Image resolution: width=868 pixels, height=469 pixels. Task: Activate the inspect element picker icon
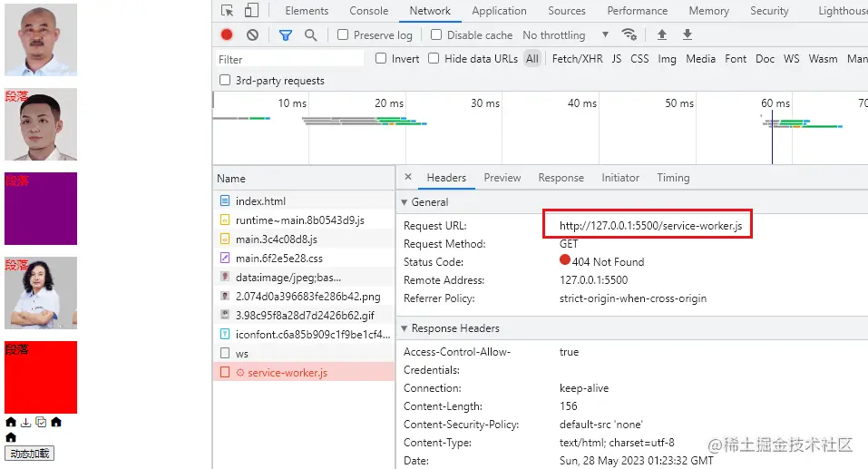pos(227,11)
